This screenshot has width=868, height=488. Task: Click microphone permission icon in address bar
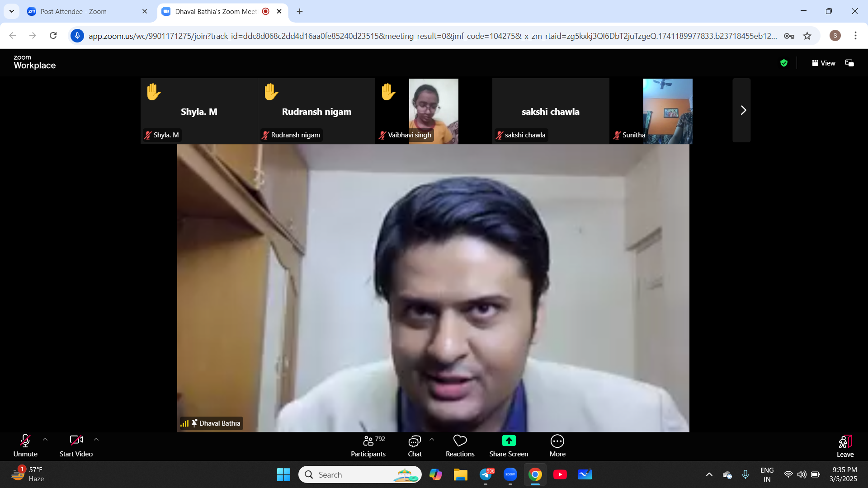click(x=77, y=36)
